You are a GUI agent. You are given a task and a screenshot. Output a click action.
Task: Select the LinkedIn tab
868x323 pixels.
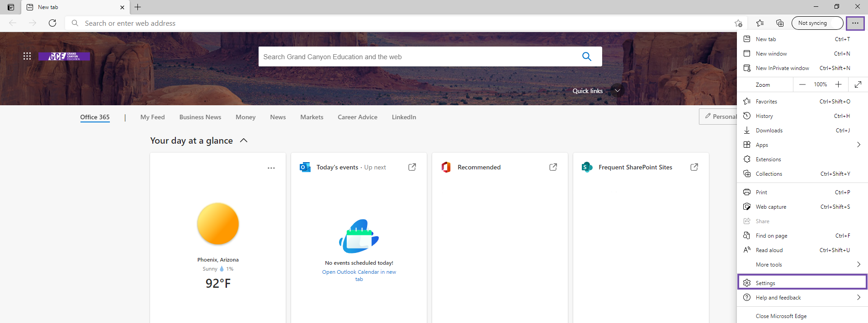point(404,117)
